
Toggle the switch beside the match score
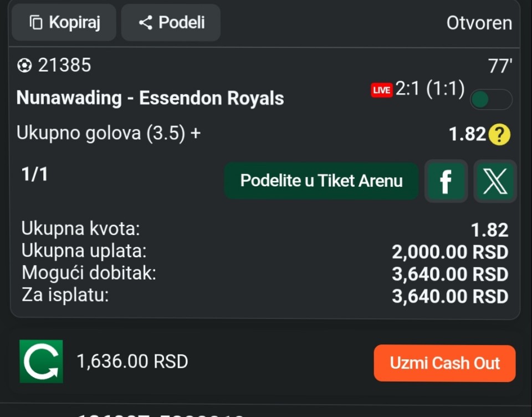click(490, 100)
